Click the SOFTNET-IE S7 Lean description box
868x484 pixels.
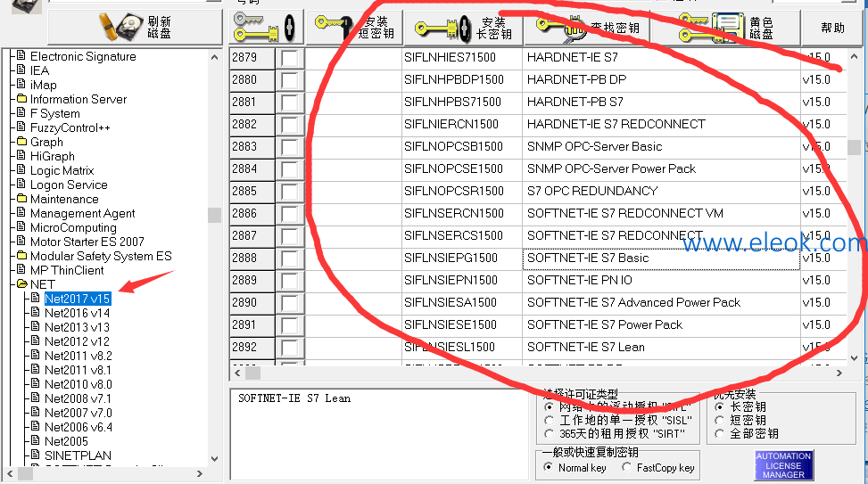coord(379,434)
